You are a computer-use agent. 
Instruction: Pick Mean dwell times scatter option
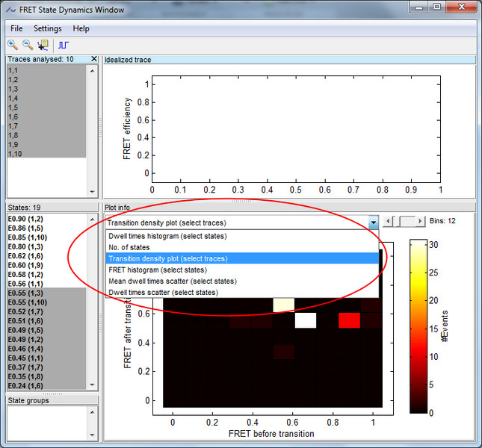tap(172, 281)
